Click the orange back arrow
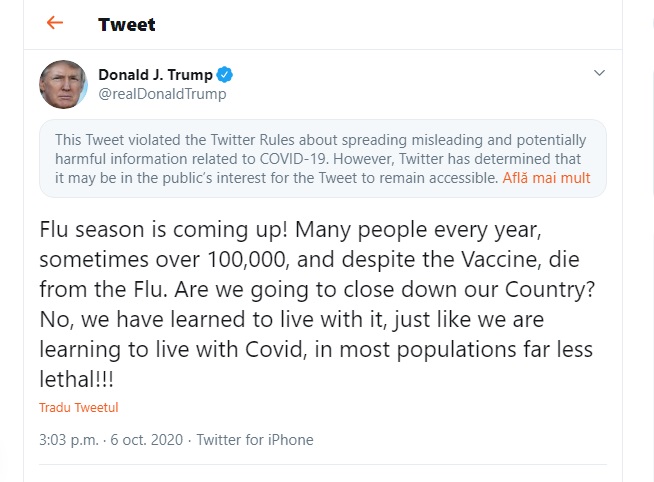This screenshot has height=482, width=654. pyautogui.click(x=55, y=23)
